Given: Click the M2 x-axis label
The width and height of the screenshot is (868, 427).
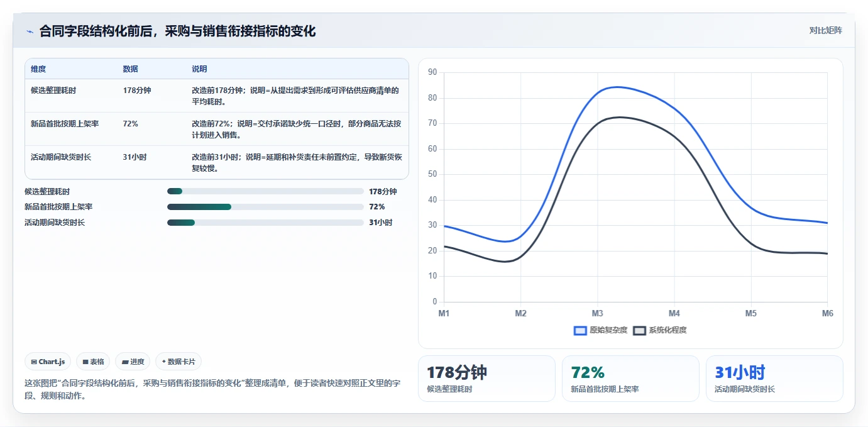Looking at the screenshot, I should pyautogui.click(x=520, y=313).
